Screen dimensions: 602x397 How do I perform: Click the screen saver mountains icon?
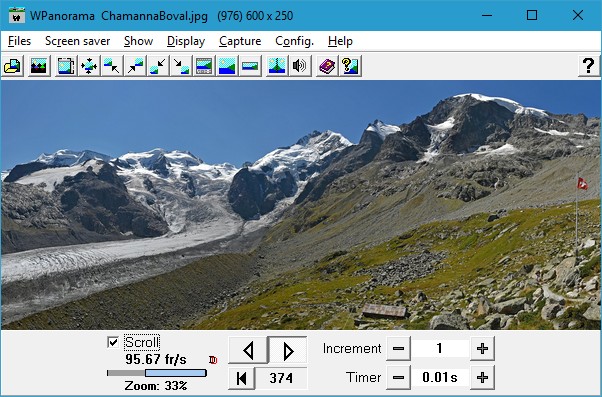(x=38, y=66)
